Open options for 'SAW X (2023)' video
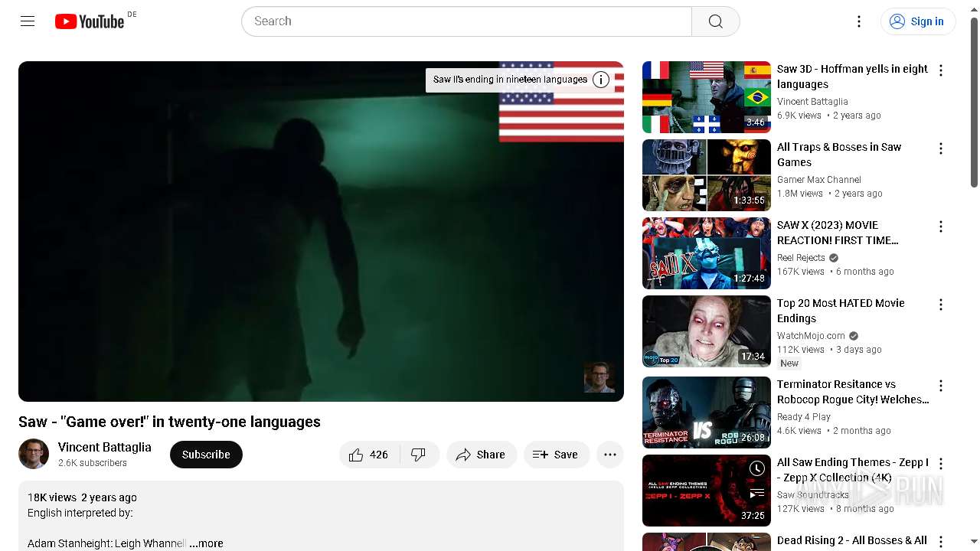Viewport: 980px width, 551px height. [941, 227]
